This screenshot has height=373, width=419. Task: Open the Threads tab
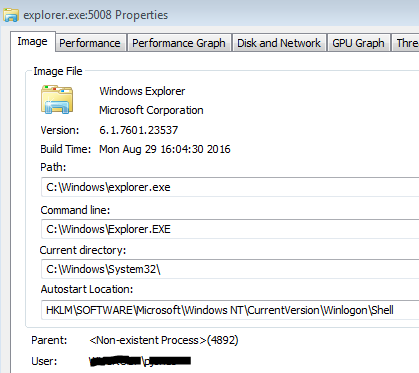tap(405, 43)
